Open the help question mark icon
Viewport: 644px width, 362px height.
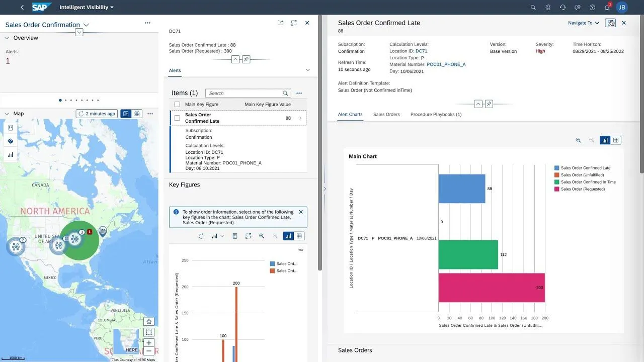[592, 8]
